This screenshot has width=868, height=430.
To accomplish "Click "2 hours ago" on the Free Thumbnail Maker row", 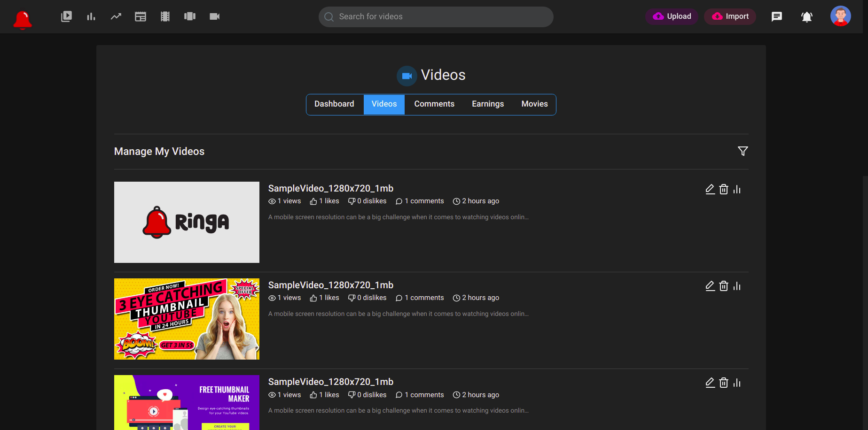I will click(476, 395).
